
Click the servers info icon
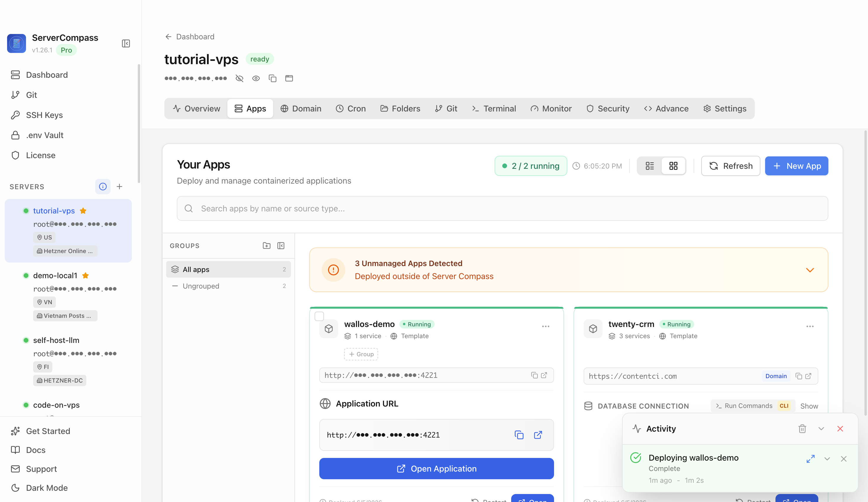[x=103, y=186]
